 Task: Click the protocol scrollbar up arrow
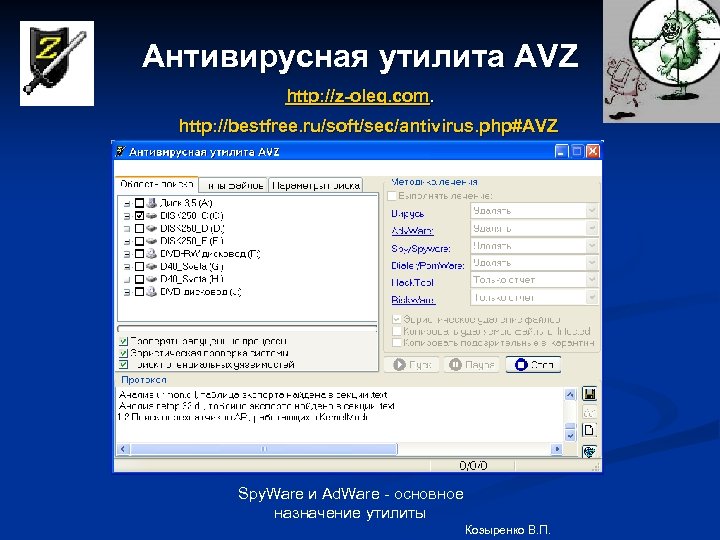pyautogui.click(x=570, y=394)
